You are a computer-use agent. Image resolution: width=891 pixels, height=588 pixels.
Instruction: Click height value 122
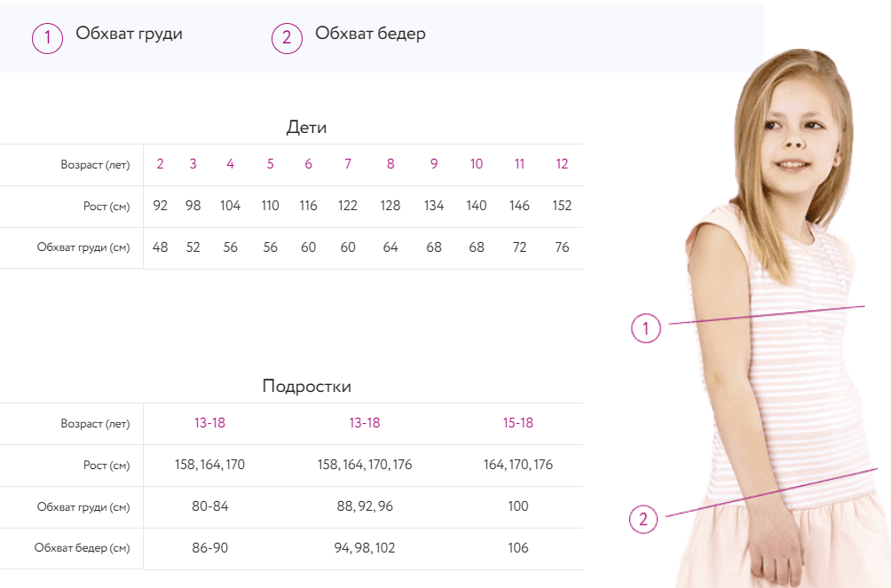348,206
